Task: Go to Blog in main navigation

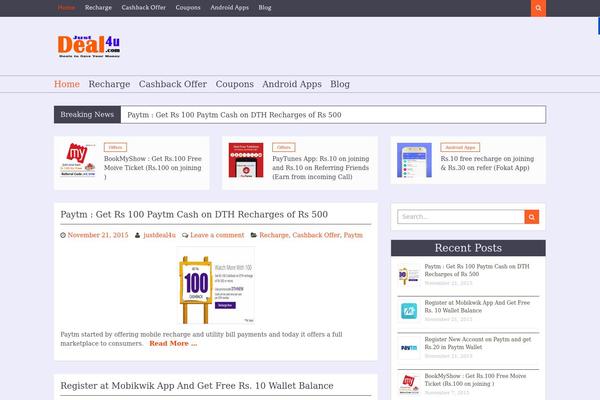Action: (340, 84)
